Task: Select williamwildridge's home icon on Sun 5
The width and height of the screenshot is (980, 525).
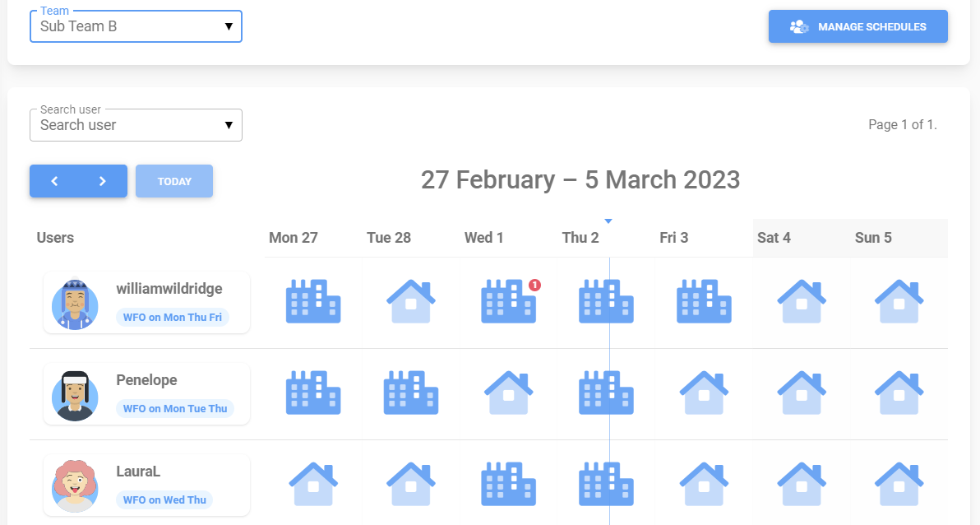Action: tap(899, 301)
